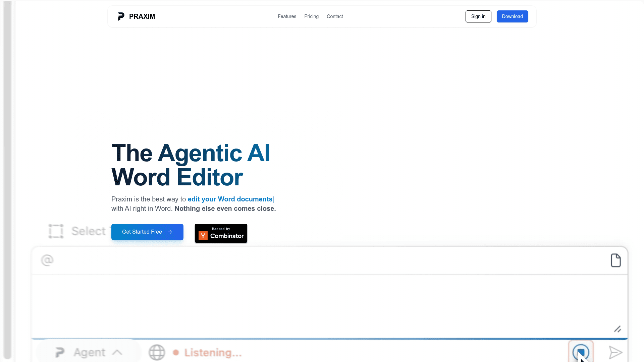This screenshot has height=362, width=644.
Task: Click the PRAXIM brand name
Action: (142, 16)
